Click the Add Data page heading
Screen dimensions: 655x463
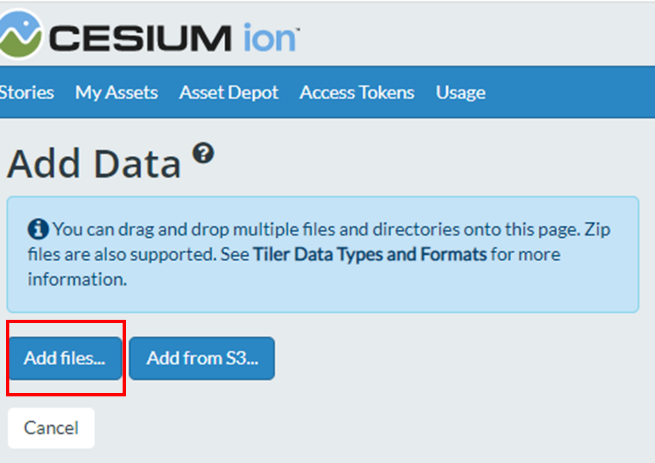pos(94,163)
